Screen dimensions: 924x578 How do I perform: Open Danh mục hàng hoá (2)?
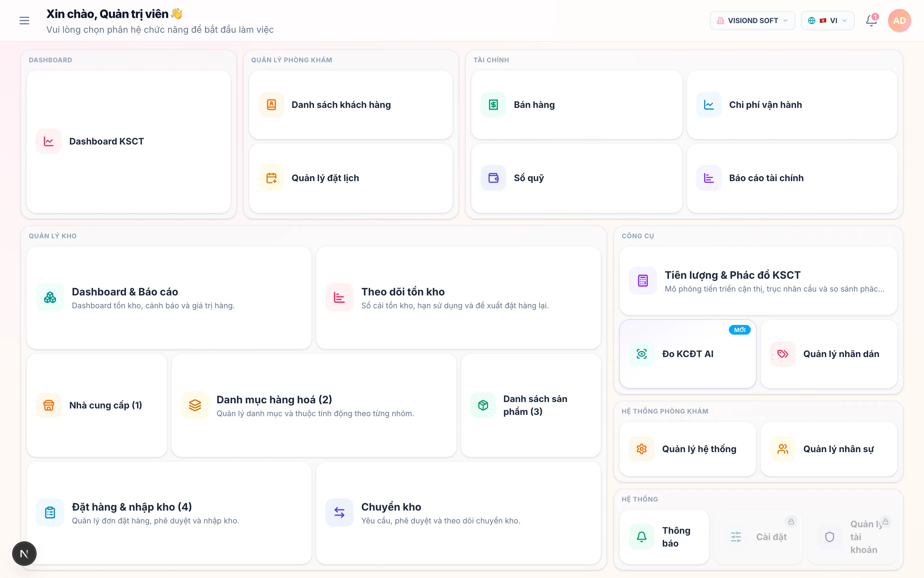314,405
